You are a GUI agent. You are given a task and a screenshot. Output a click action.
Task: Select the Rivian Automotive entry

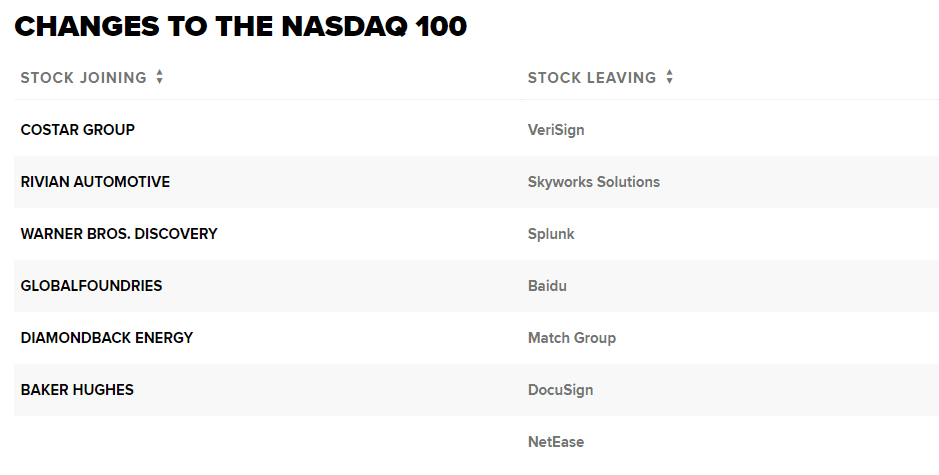(x=95, y=181)
